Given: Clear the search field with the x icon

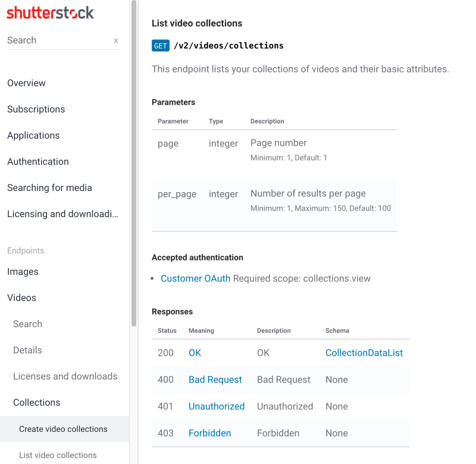Looking at the screenshot, I should (x=115, y=40).
